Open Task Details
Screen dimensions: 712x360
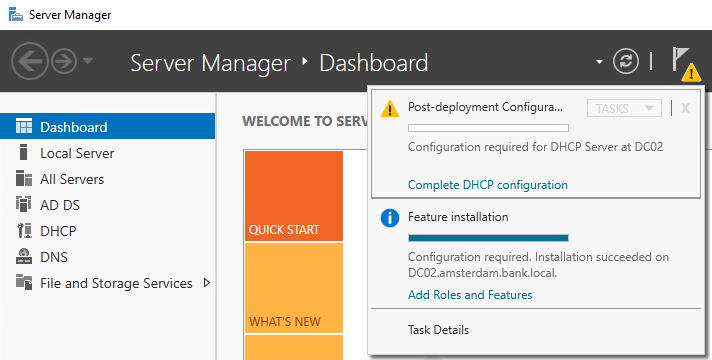point(438,330)
